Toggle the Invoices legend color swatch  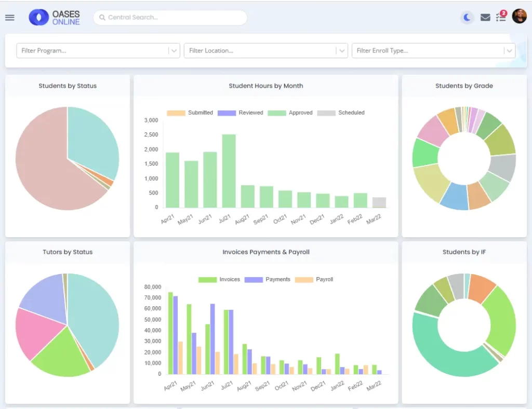coord(207,280)
